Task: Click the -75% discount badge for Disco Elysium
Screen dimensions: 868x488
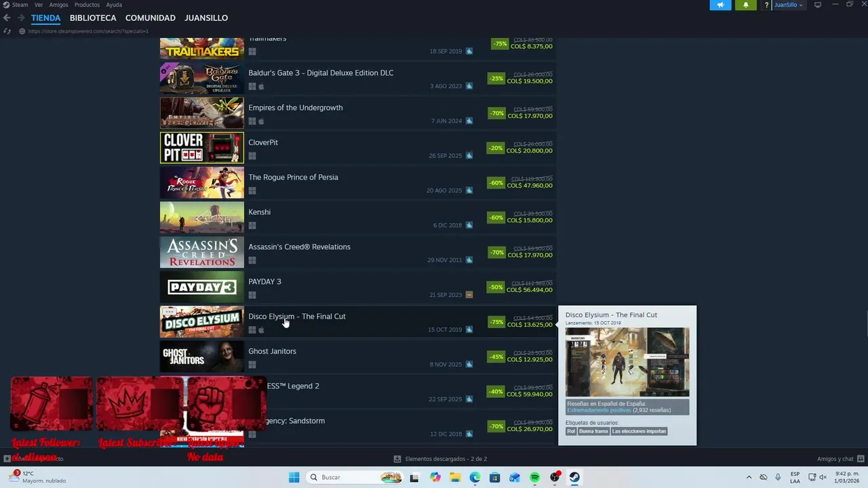Action: click(497, 322)
